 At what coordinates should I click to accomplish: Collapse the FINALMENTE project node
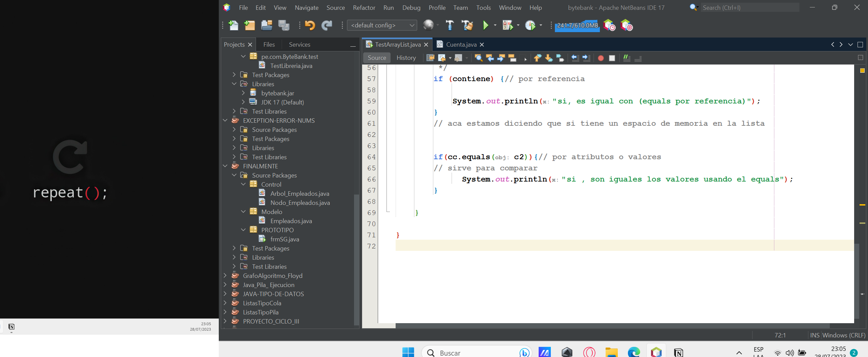(x=225, y=166)
